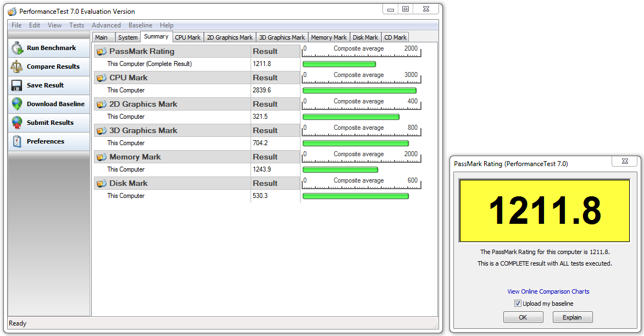This screenshot has height=336, width=644.
Task: Click OK in PassMark Rating dialog
Action: click(x=523, y=317)
